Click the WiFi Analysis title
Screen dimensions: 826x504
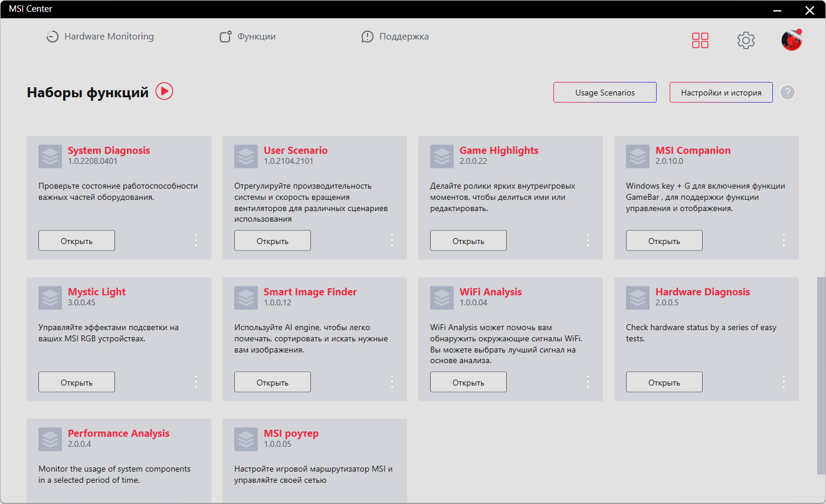[491, 292]
